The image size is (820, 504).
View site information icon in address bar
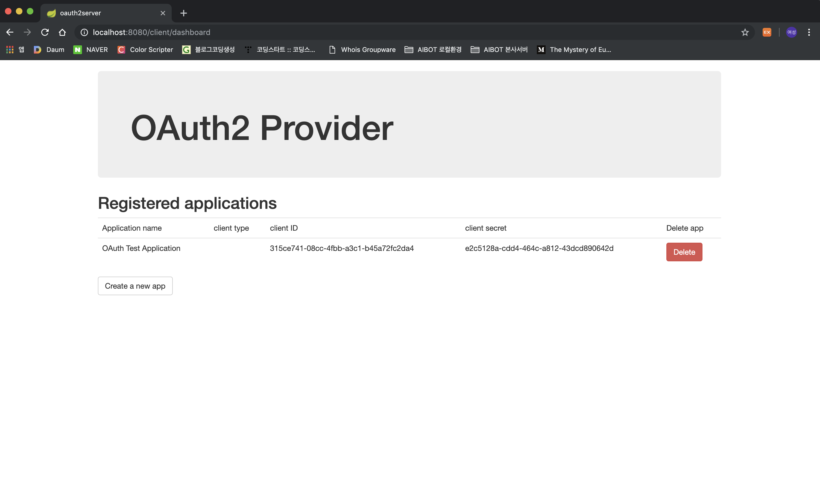click(x=84, y=32)
